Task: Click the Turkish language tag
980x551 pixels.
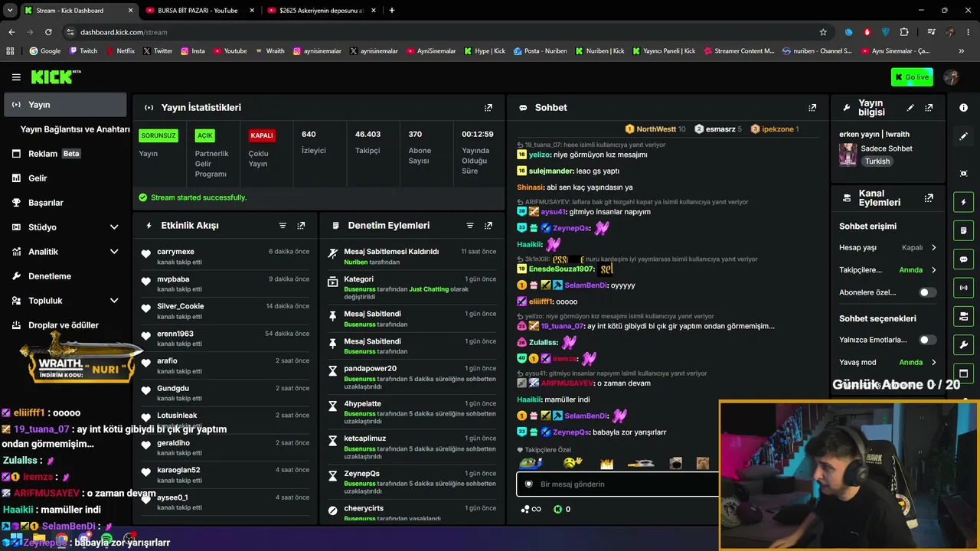Action: click(877, 161)
